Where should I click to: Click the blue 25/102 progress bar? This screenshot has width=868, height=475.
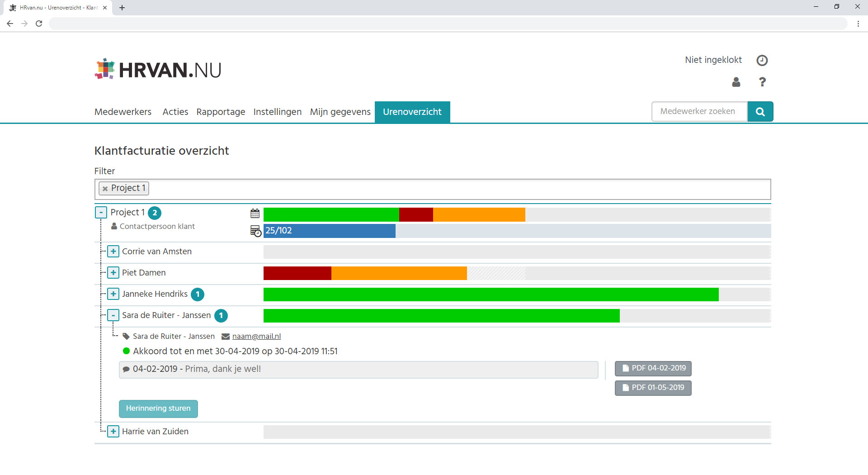(x=329, y=231)
